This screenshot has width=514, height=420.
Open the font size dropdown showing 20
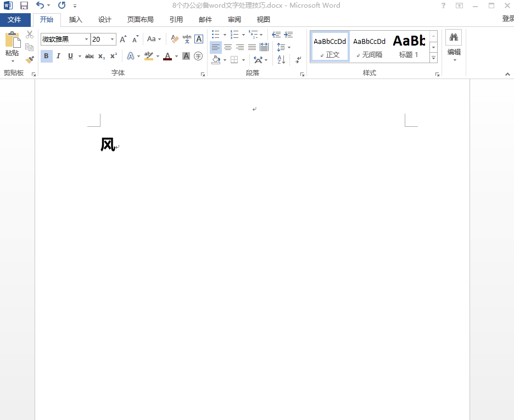point(113,39)
